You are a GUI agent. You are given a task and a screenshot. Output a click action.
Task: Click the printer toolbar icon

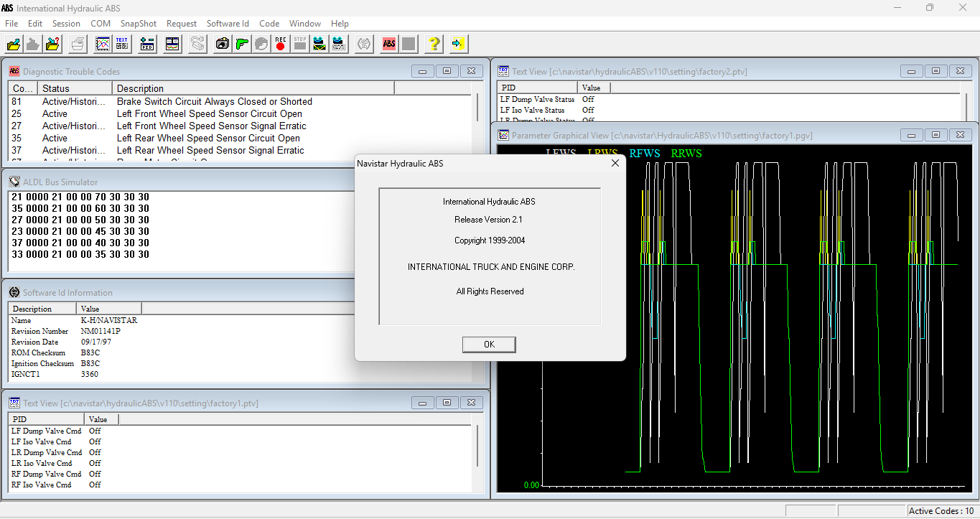(78, 44)
